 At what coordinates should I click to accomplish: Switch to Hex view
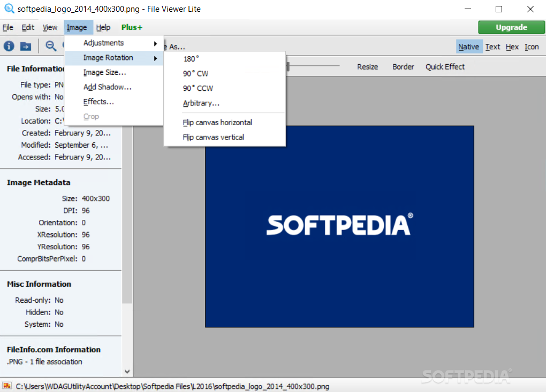(x=512, y=47)
